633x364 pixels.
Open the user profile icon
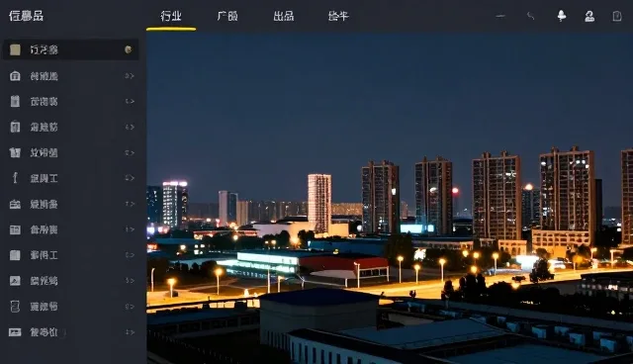589,16
